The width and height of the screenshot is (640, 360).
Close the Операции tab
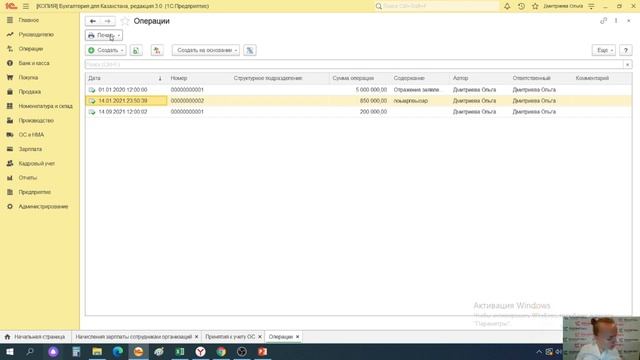click(x=298, y=337)
